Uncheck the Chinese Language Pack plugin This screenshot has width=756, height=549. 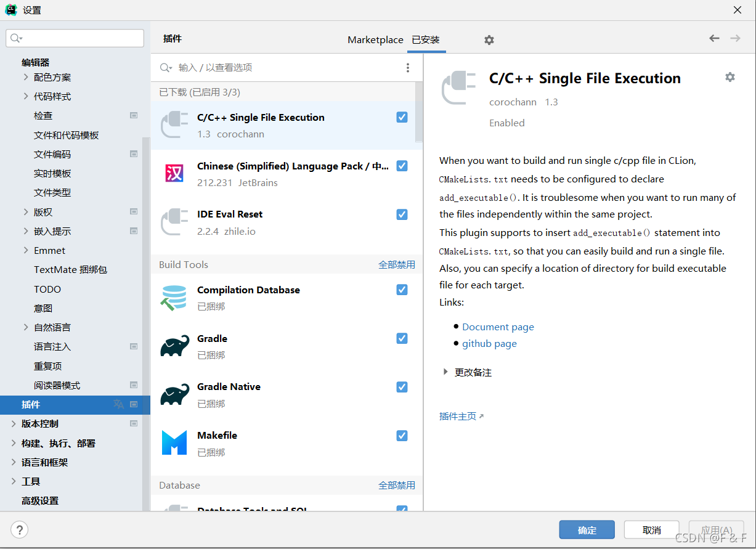click(402, 166)
